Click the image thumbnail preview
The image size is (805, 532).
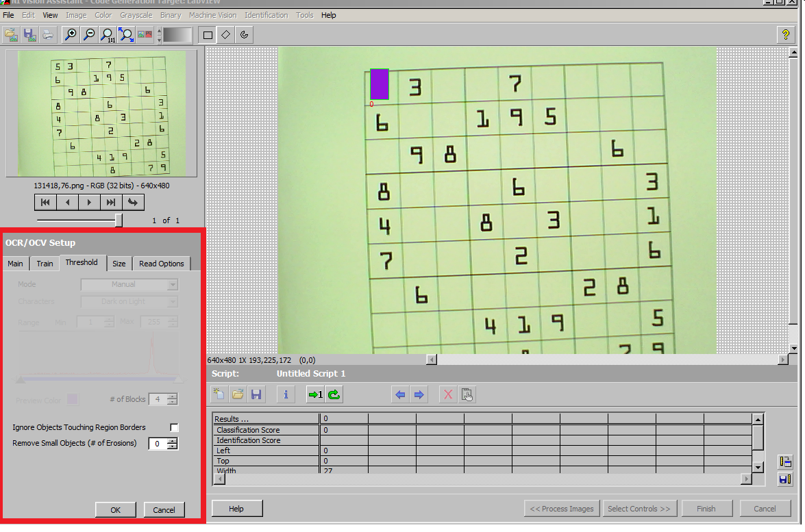pyautogui.click(x=101, y=114)
